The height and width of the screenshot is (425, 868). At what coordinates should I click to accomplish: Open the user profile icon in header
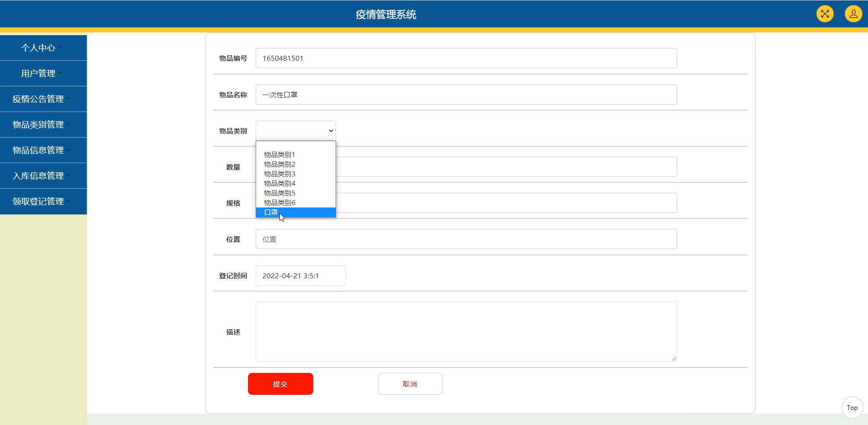click(x=853, y=14)
